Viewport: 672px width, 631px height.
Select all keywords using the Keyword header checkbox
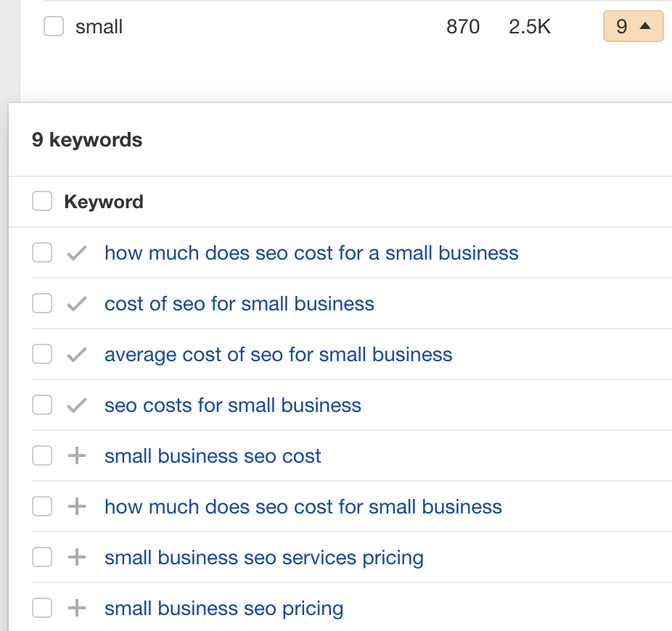(x=41, y=201)
